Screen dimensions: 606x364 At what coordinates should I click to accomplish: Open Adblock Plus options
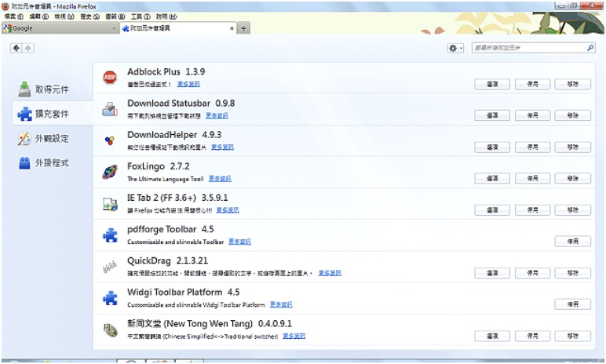tap(492, 84)
